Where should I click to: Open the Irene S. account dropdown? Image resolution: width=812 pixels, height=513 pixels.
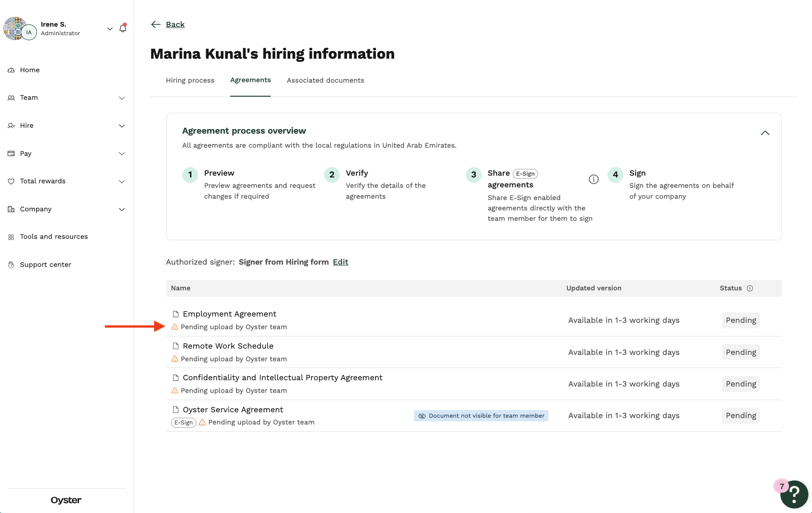point(110,28)
